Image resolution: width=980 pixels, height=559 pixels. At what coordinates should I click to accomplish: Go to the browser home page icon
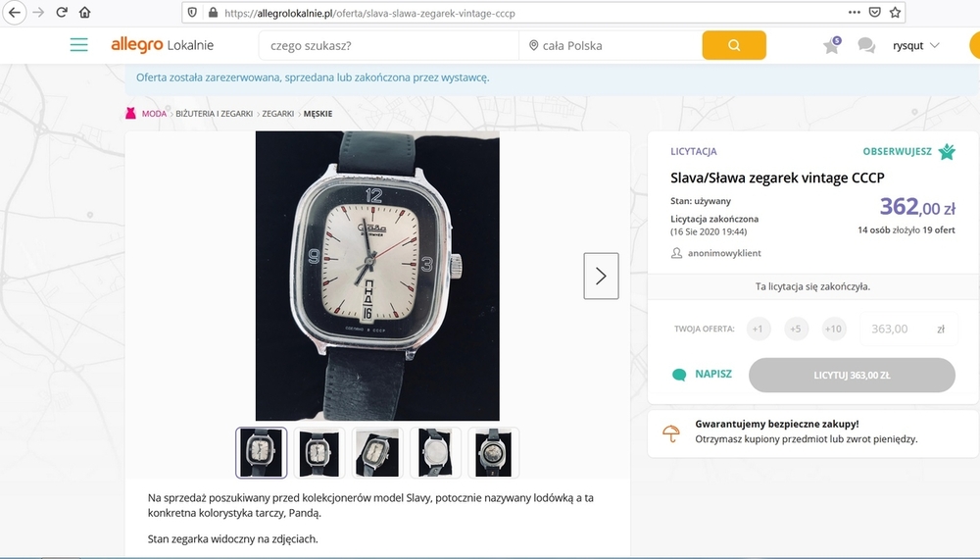[x=84, y=13]
